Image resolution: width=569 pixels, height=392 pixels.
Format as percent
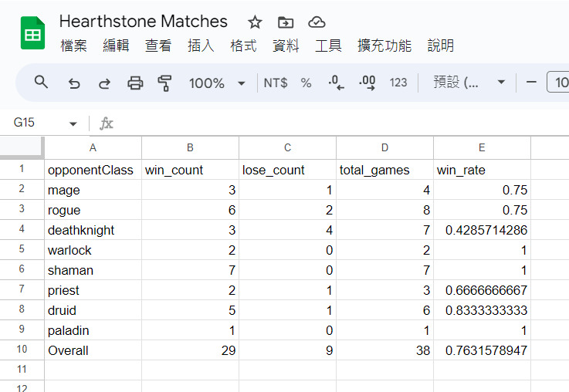point(306,83)
